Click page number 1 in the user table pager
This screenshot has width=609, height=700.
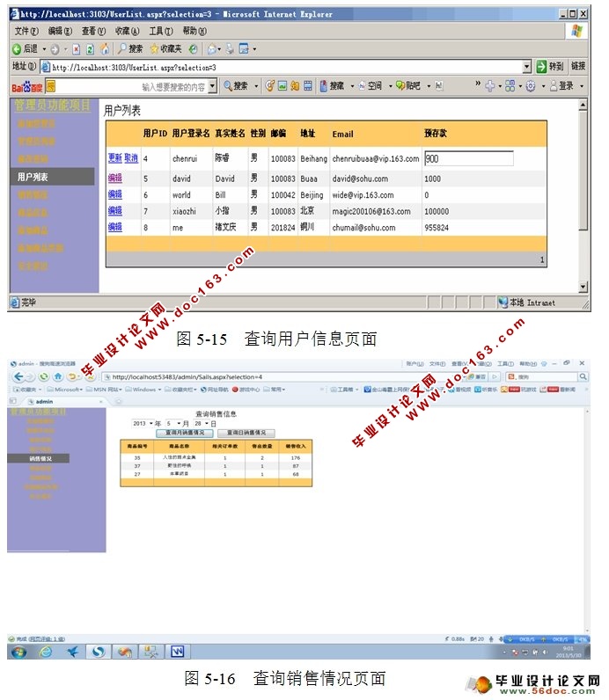[542, 259]
